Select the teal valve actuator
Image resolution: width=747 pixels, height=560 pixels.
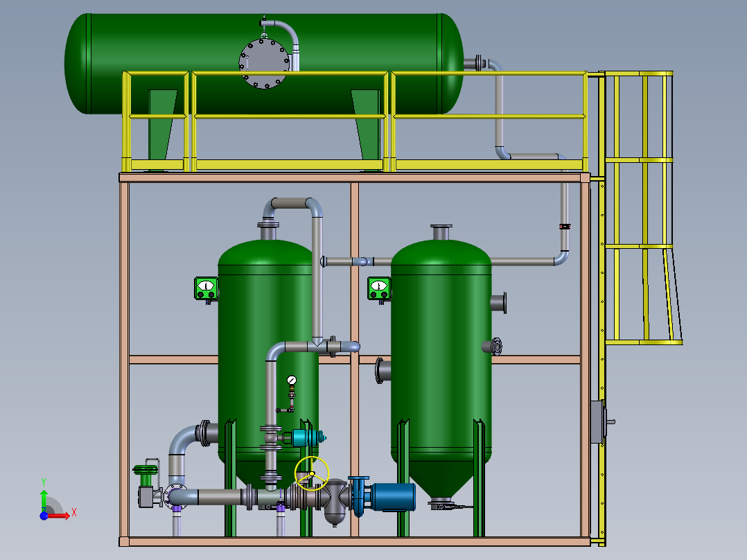(307, 437)
